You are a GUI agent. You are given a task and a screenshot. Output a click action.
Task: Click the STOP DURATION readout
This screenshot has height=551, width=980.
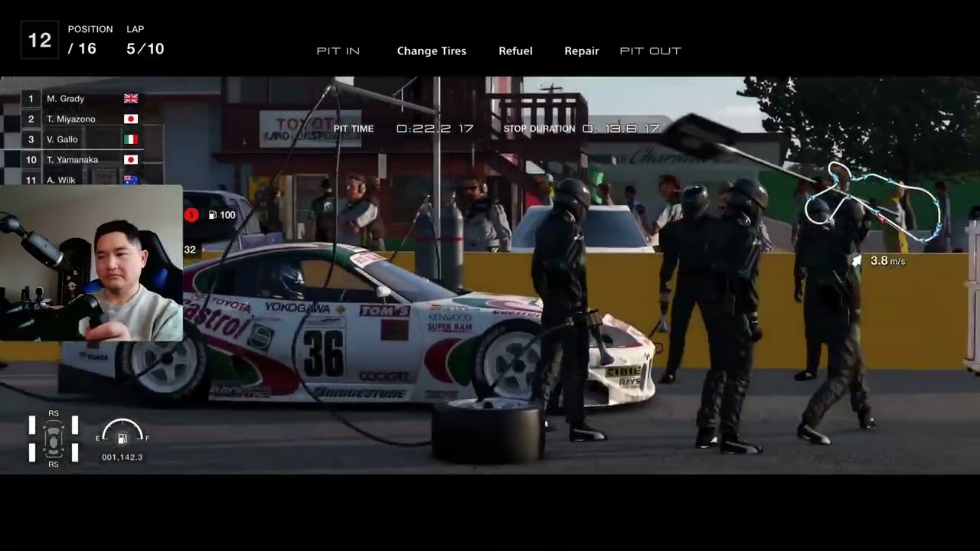pos(581,129)
